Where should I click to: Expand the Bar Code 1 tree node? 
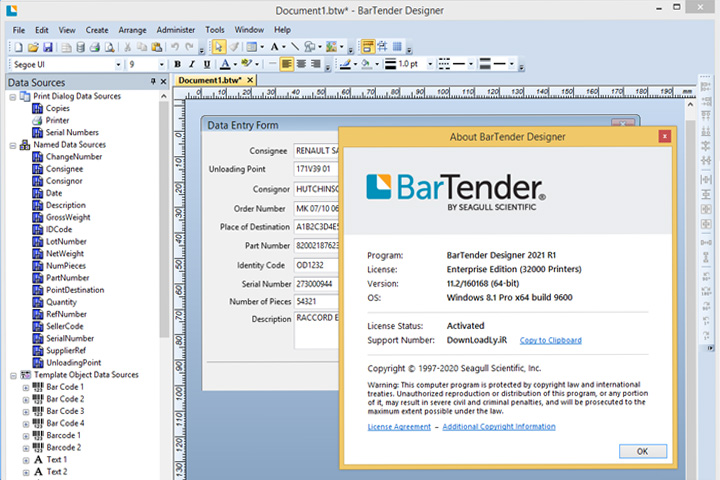point(26,388)
